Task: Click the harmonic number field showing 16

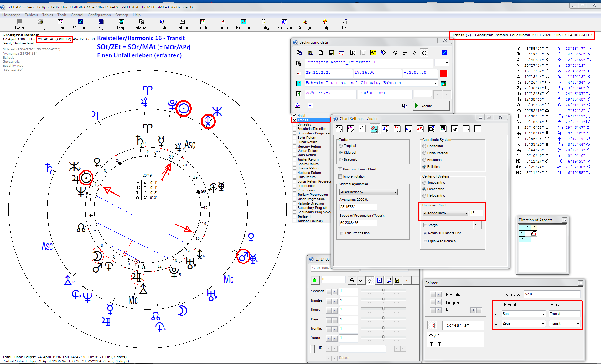Action: (476, 213)
